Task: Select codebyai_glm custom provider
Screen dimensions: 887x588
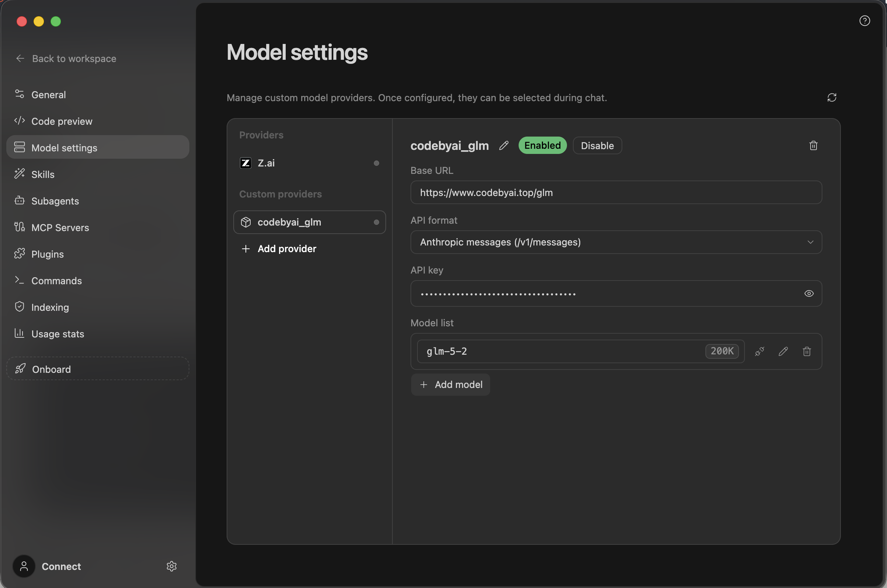Action: (309, 222)
